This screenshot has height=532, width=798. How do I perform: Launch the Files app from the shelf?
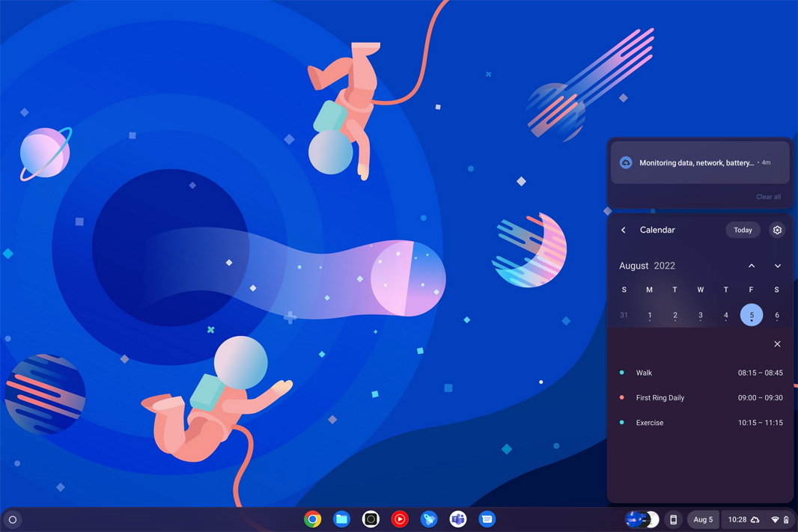[341, 519]
